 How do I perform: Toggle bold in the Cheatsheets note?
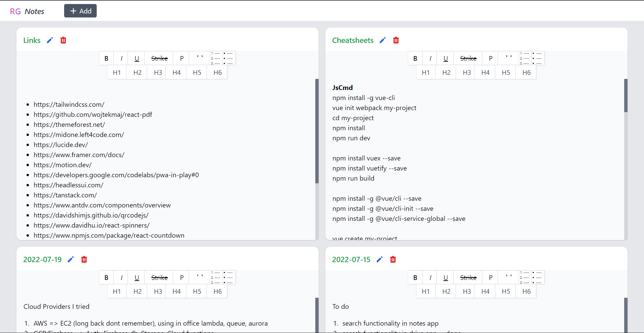tap(415, 58)
